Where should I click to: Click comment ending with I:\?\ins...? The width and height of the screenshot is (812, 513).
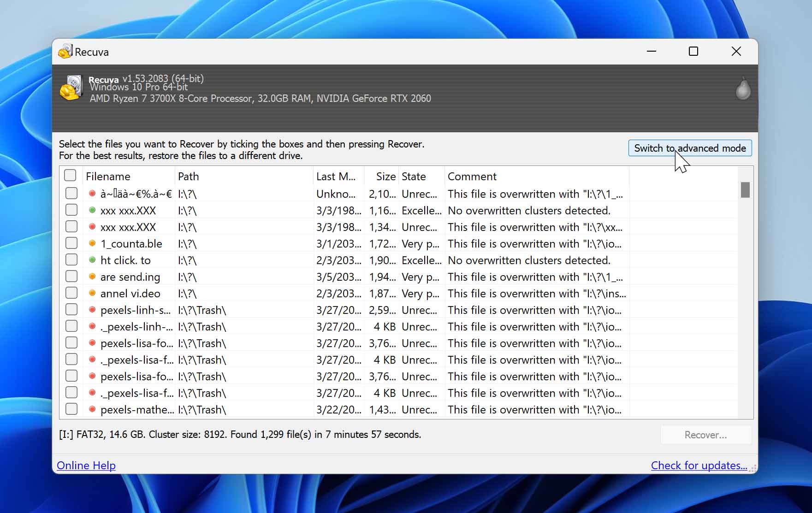(x=537, y=294)
